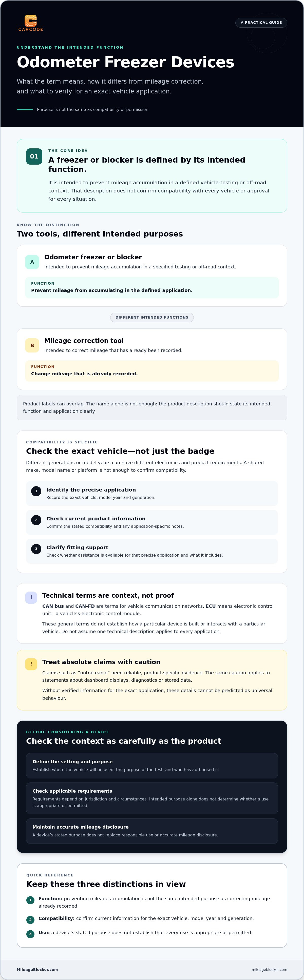The width and height of the screenshot is (304, 980).
Task: Click green number 1 beside Function
Action: pyautogui.click(x=30, y=900)
